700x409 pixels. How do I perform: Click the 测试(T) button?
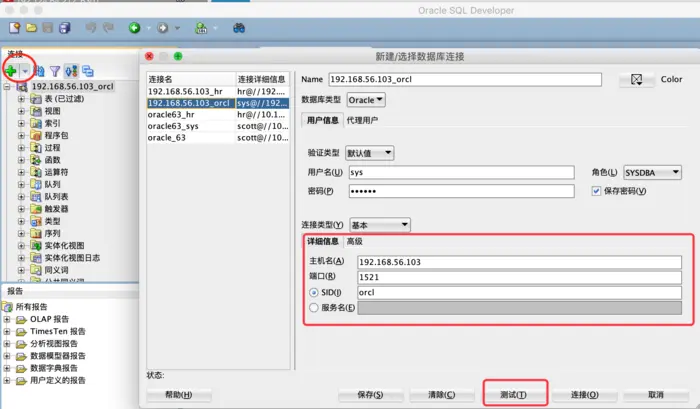click(x=513, y=395)
